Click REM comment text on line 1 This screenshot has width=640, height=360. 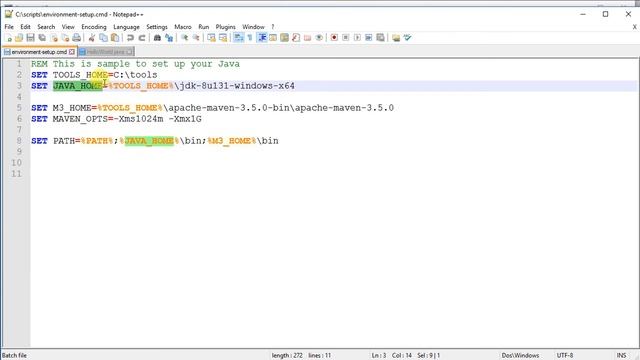tap(135, 64)
